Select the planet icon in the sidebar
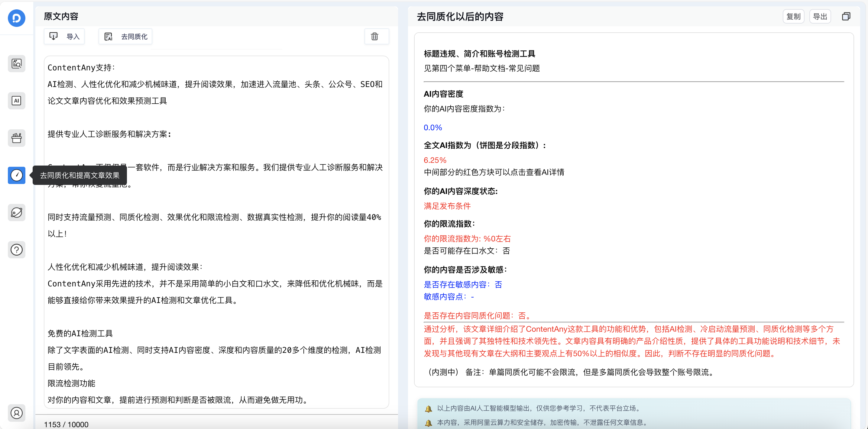 [17, 212]
